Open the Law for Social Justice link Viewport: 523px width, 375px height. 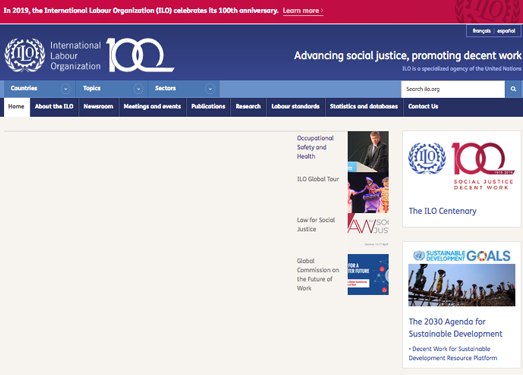[x=316, y=225]
